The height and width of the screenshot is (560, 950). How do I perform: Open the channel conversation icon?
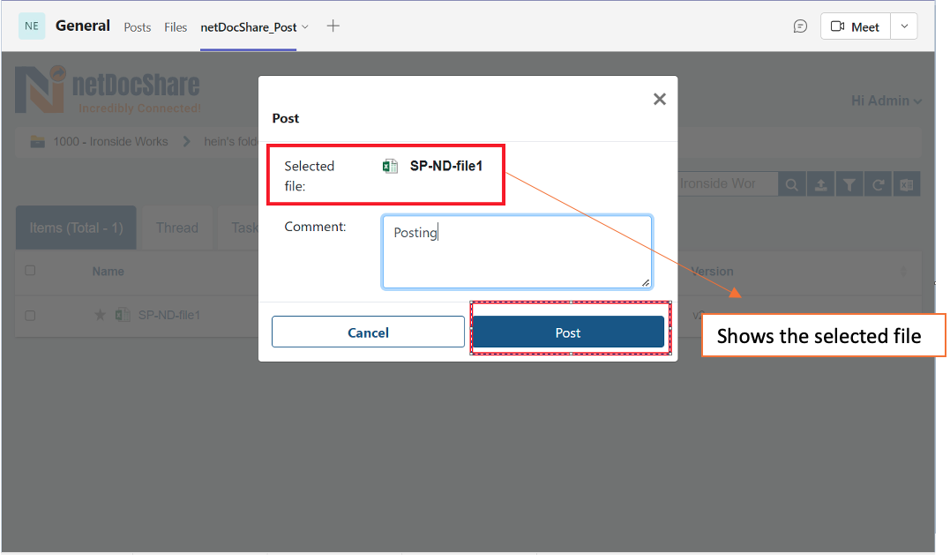pyautogui.click(x=800, y=26)
